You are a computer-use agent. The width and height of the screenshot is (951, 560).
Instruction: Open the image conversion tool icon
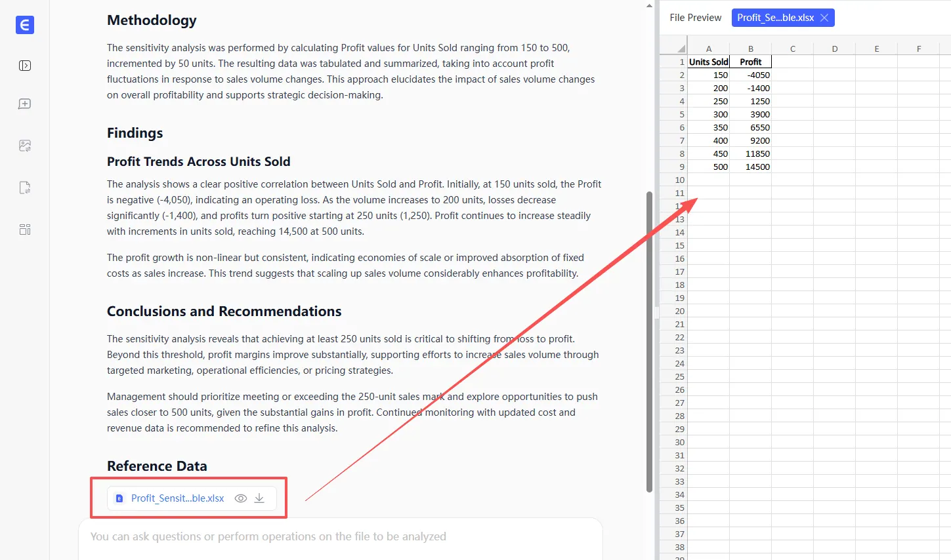click(25, 146)
